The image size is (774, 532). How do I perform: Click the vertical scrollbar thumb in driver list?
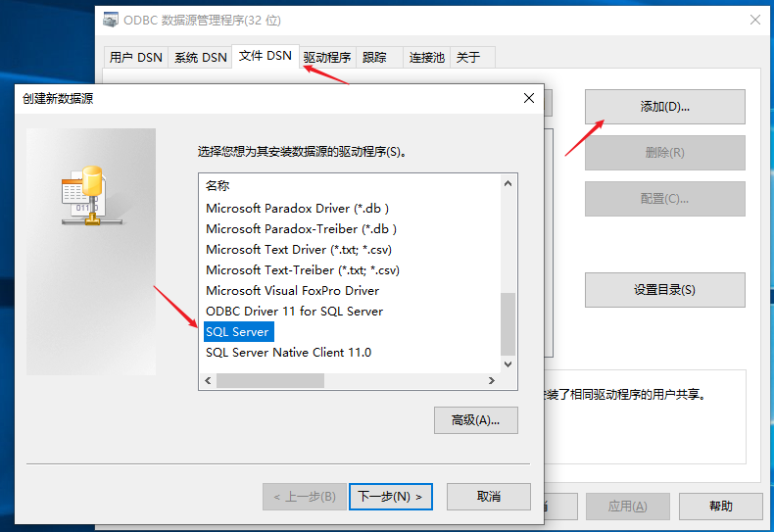coord(508,324)
